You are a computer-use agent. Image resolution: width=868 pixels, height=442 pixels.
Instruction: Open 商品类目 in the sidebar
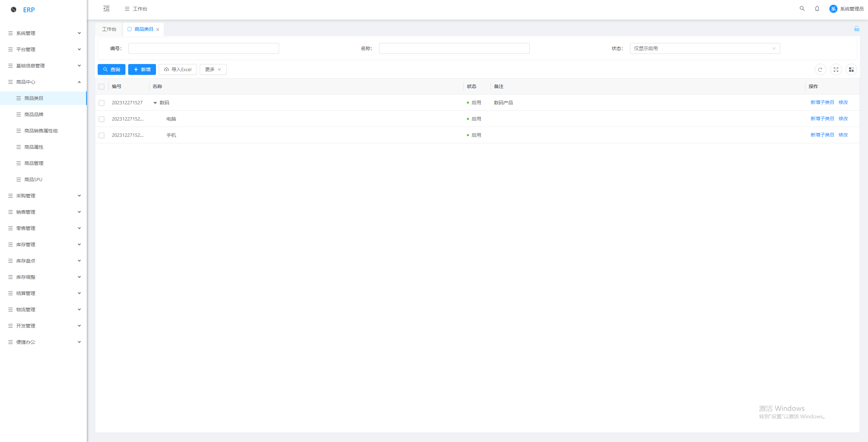tap(43, 98)
